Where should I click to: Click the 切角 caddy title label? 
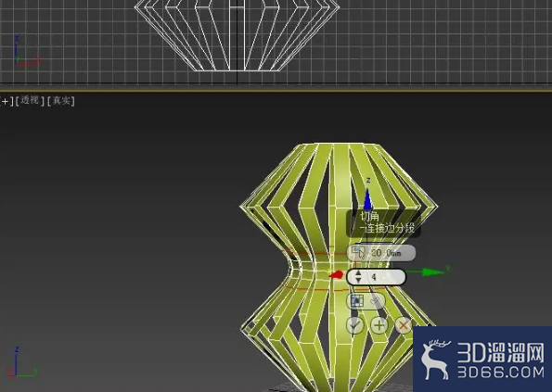click(x=369, y=216)
